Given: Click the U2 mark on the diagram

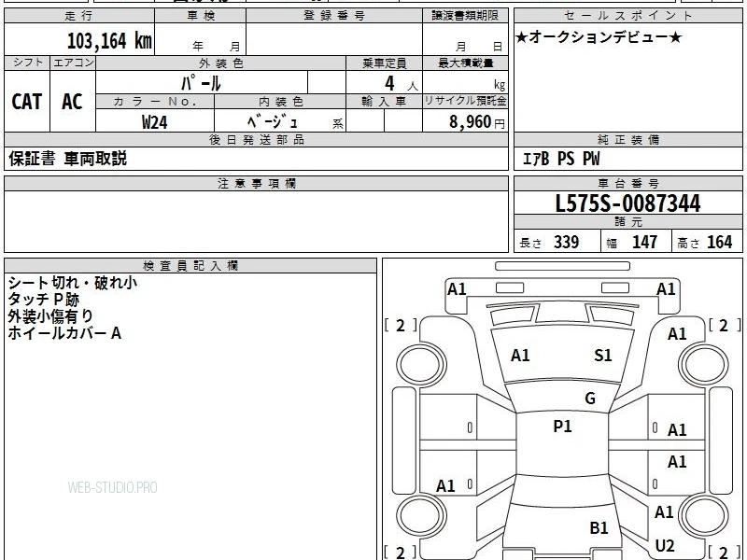Looking at the screenshot, I should [665, 545].
